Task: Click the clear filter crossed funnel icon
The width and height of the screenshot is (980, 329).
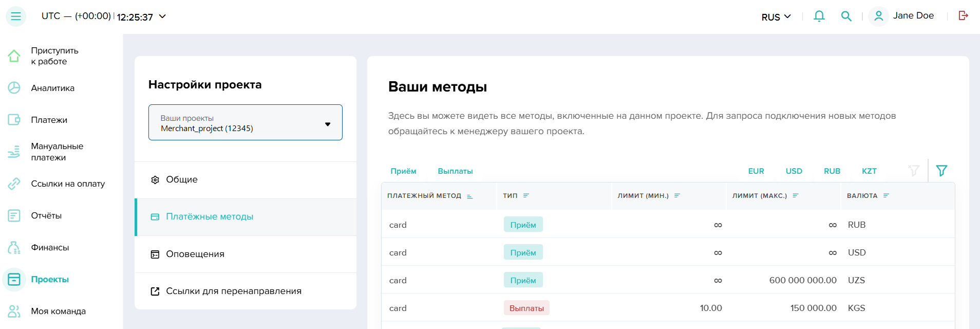Action: pyautogui.click(x=914, y=171)
